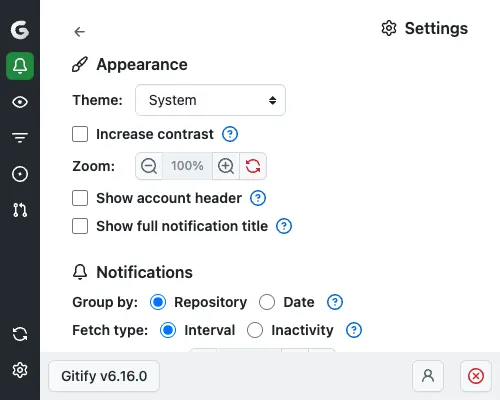
Task: Refresh notifications using sidebar sync icon
Action: [x=20, y=334]
